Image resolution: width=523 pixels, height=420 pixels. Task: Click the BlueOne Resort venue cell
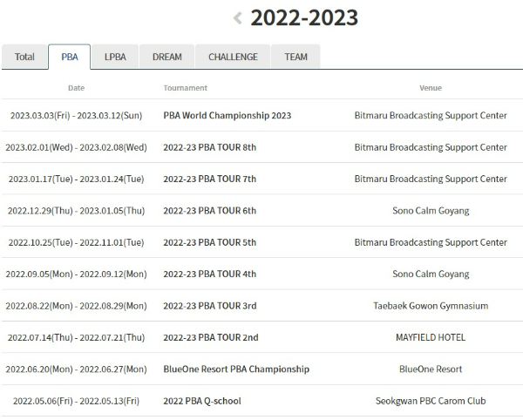coord(431,369)
